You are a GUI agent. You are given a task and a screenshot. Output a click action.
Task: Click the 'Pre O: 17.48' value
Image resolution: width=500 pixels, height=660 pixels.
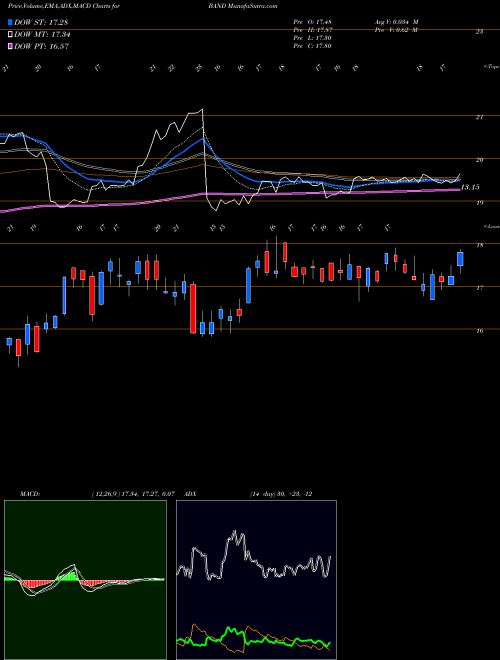point(313,22)
